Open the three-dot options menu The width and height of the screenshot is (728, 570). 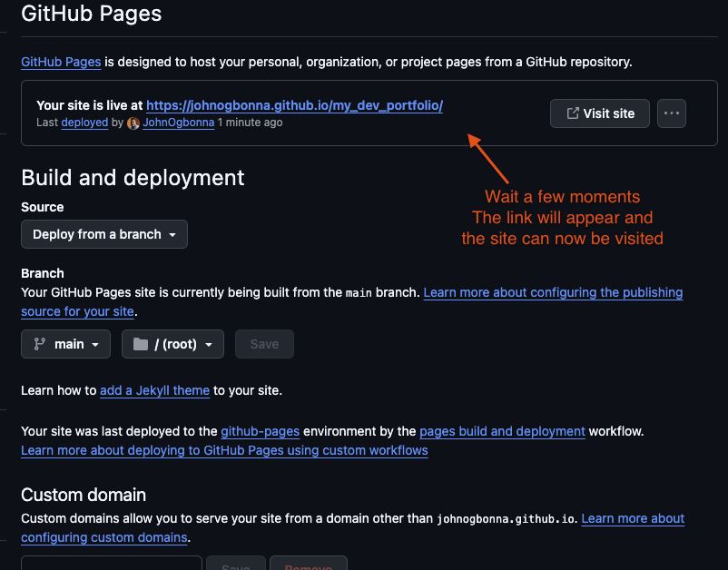[x=672, y=113]
